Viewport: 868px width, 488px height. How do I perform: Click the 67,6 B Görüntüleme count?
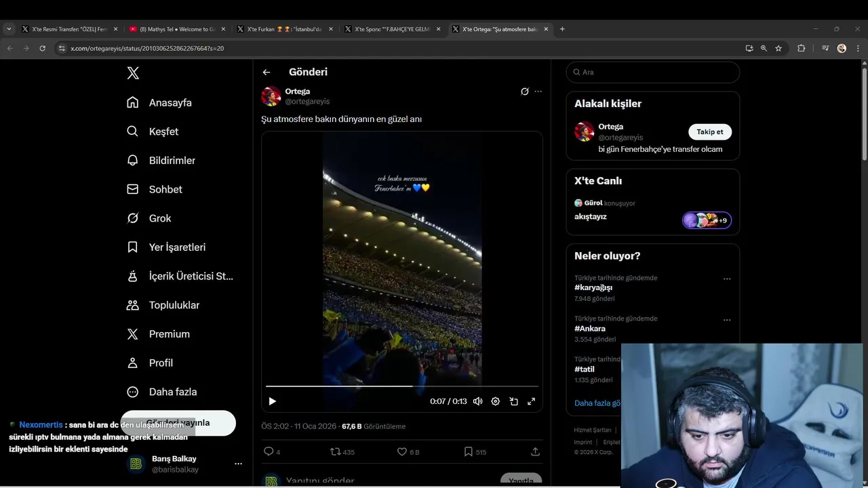374,426
